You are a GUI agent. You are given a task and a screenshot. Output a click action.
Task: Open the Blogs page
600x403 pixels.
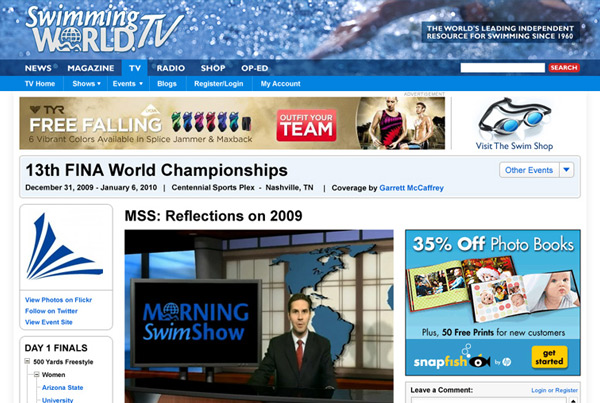pos(167,83)
